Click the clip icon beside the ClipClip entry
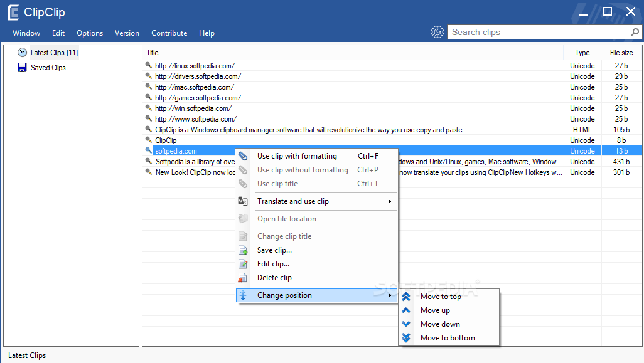 pyautogui.click(x=149, y=140)
